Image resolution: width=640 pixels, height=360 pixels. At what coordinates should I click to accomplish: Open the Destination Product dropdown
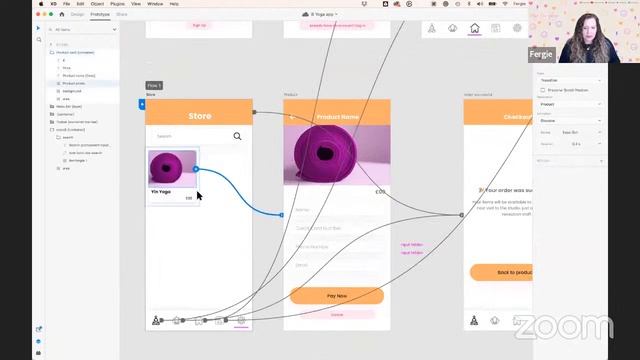point(570,104)
